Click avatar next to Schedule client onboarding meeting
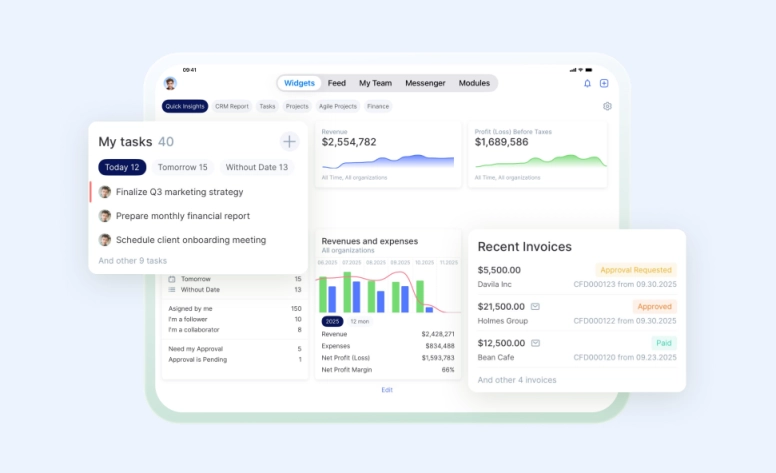This screenshot has width=776, height=473. 104,240
